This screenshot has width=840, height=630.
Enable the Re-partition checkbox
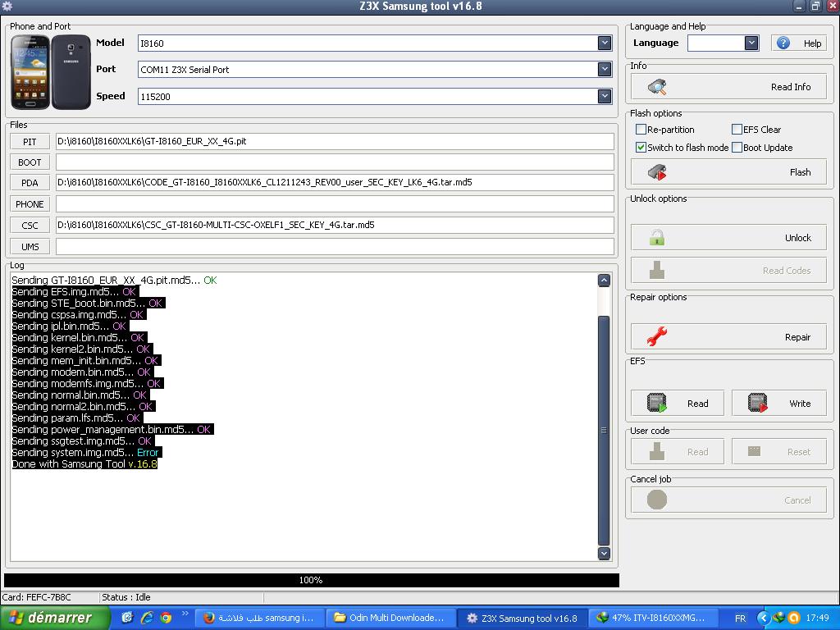[641, 129]
